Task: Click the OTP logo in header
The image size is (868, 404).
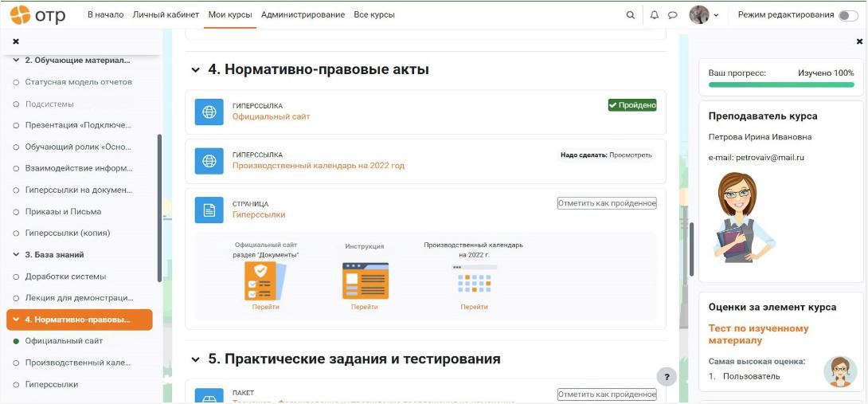Action: [x=37, y=15]
